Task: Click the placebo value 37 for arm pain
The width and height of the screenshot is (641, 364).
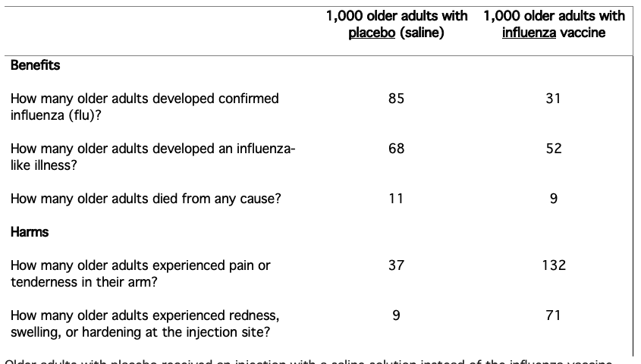Action: point(396,265)
